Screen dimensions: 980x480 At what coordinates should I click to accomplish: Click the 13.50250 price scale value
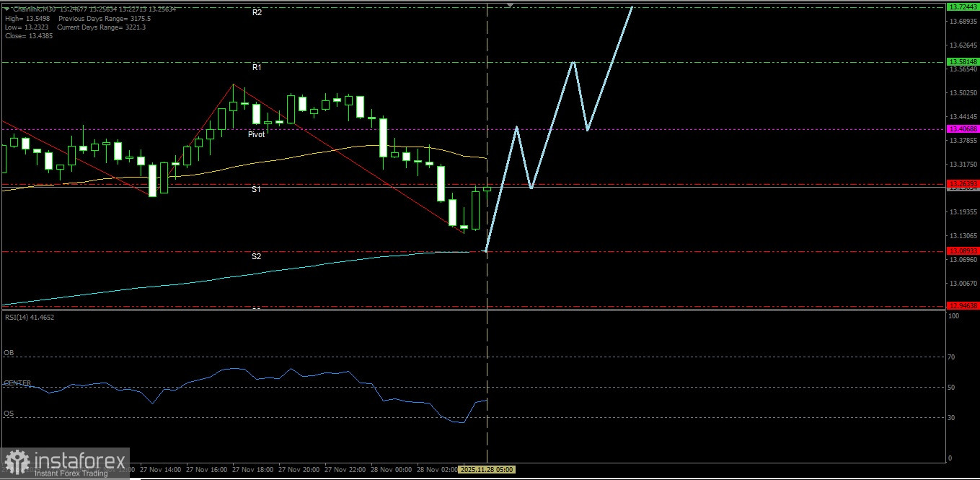pos(963,93)
